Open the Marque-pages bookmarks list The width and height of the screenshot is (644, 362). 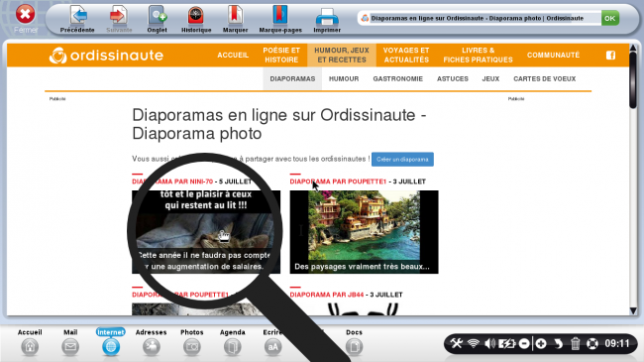click(280, 19)
